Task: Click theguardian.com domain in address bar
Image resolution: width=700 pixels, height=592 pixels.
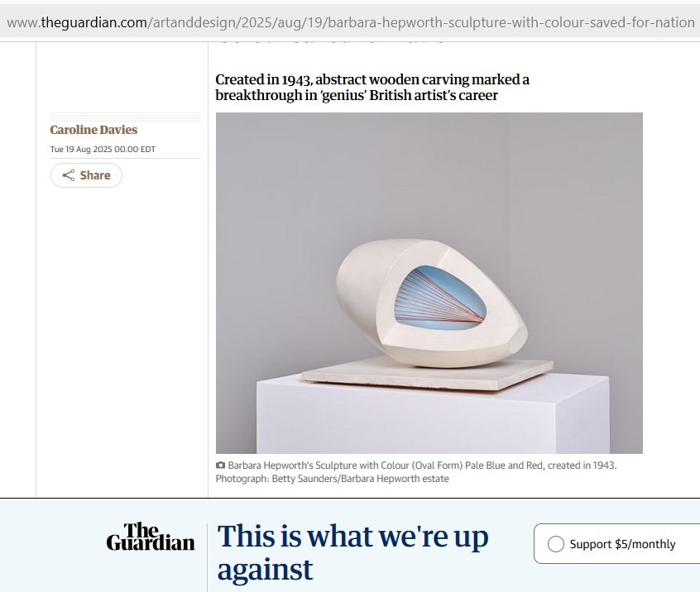Action: [x=94, y=22]
